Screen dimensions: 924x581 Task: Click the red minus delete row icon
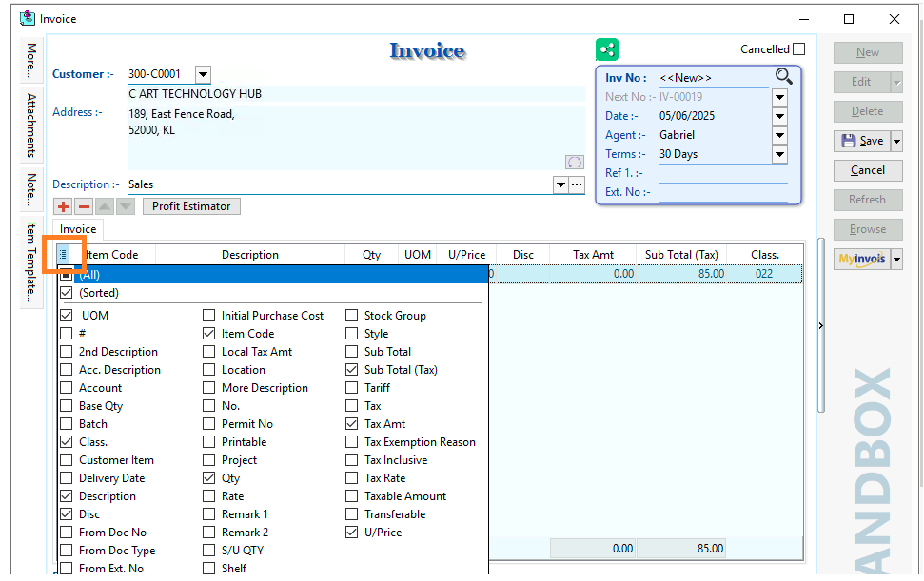(84, 206)
